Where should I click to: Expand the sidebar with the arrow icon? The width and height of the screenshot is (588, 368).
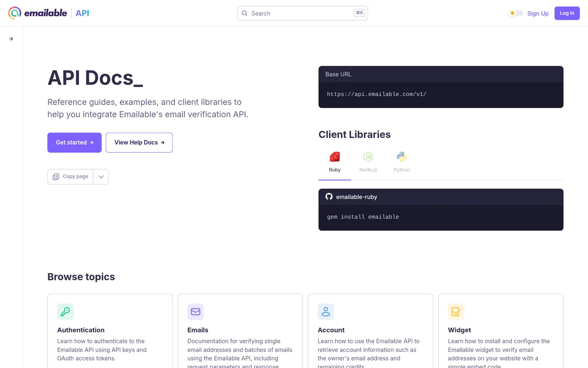click(x=11, y=39)
